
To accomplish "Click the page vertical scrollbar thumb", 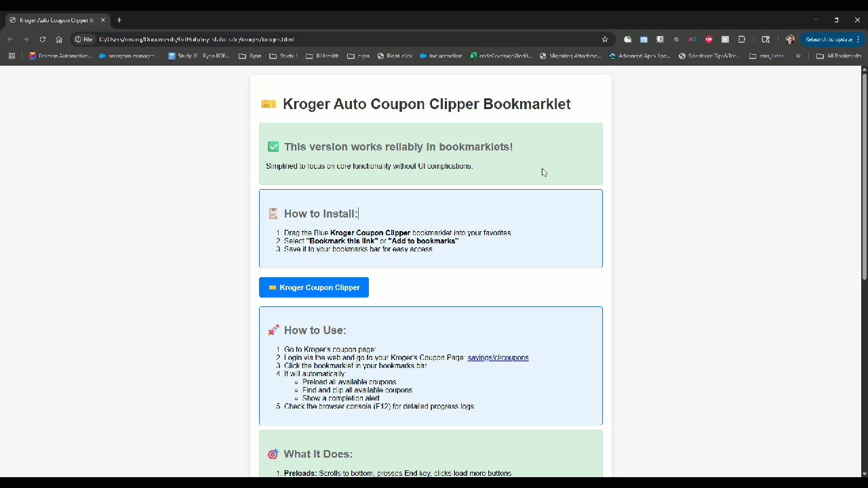I will point(864,176).
